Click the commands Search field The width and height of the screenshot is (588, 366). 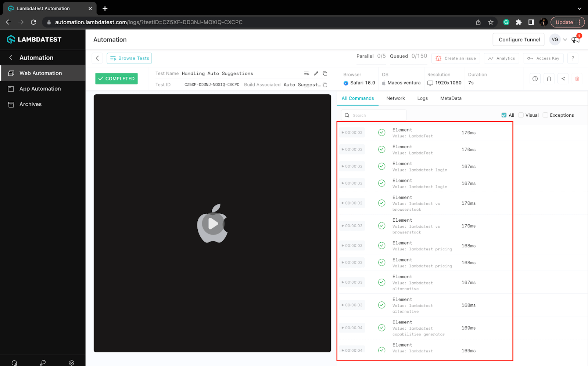(x=374, y=115)
